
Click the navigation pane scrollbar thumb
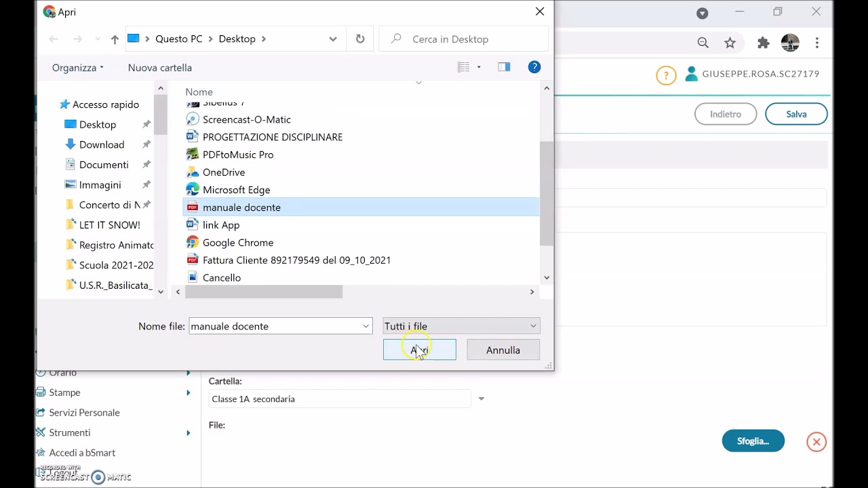tap(160, 115)
